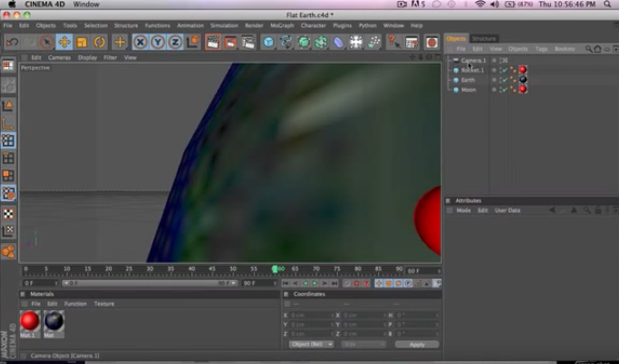Viewport: 619px width, 364px height.
Task: Open the green array modeling icon
Action: [321, 42]
